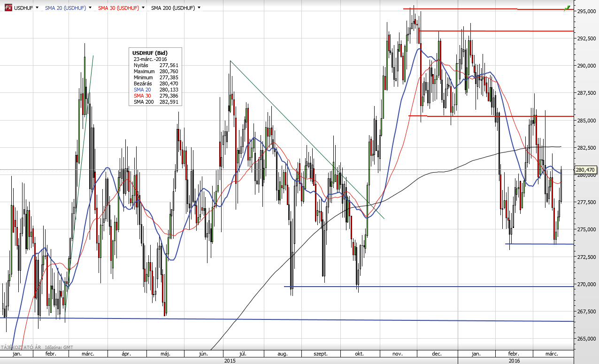Click the 280,470 current price tag on price axis

click(585, 170)
